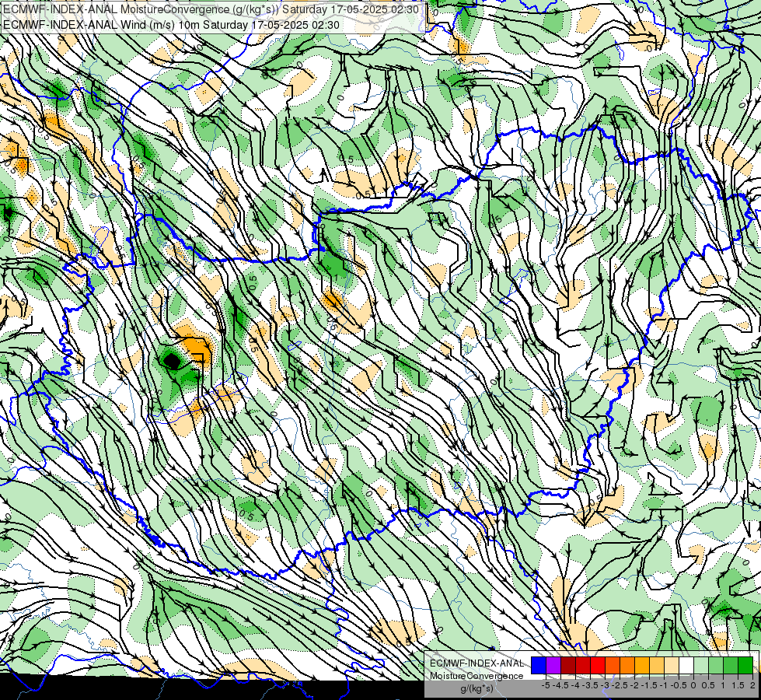Screen dimensions: 761x700
Task: Click the -1.5 tick label on the legend
Action: (x=649, y=685)
